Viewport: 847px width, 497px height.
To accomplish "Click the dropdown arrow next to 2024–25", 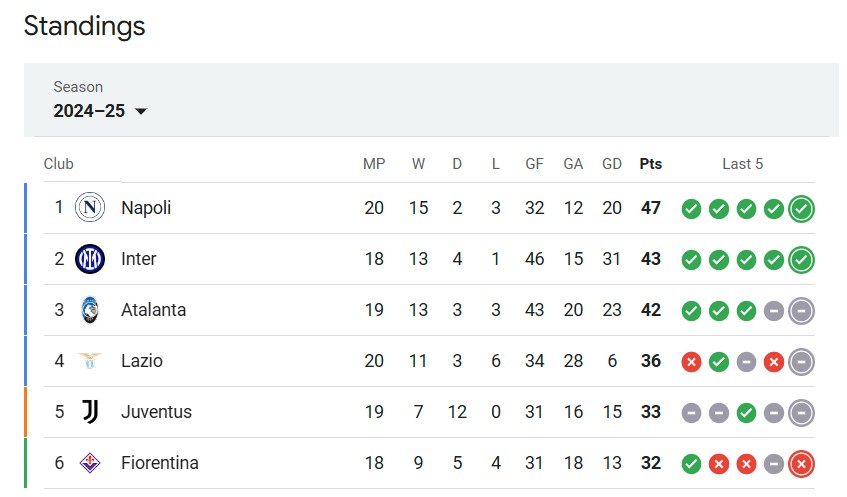I will [141, 111].
